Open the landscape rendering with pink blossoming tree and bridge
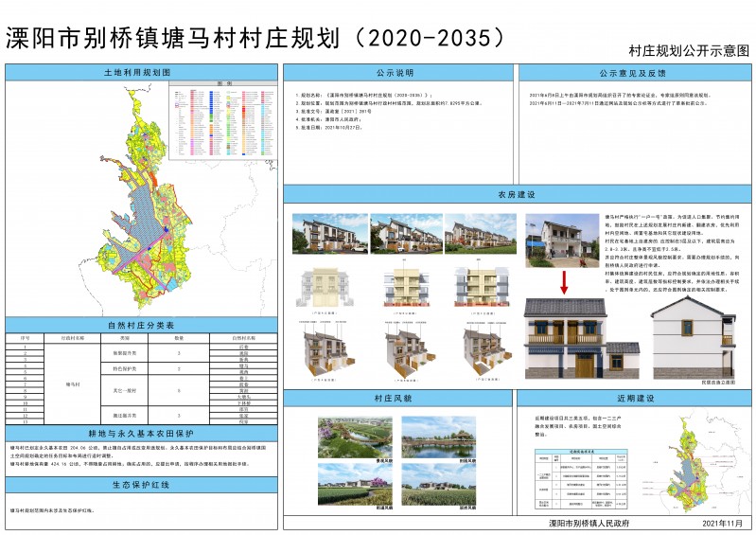Screen dimensions: 756x535 tap(355, 437)
